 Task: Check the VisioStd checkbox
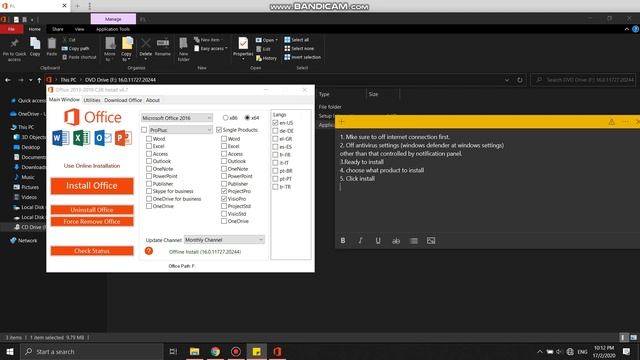click(x=224, y=213)
